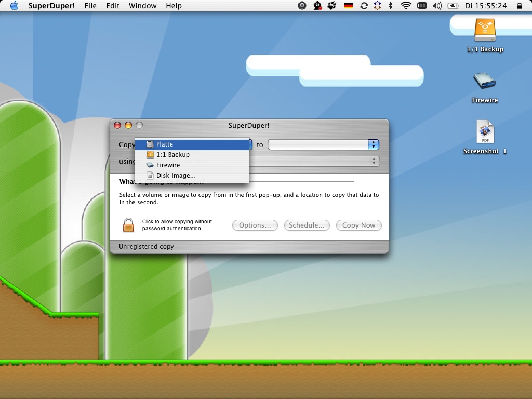Open the German flag input menu
Screen dimensions: 532x399
coord(349,5)
